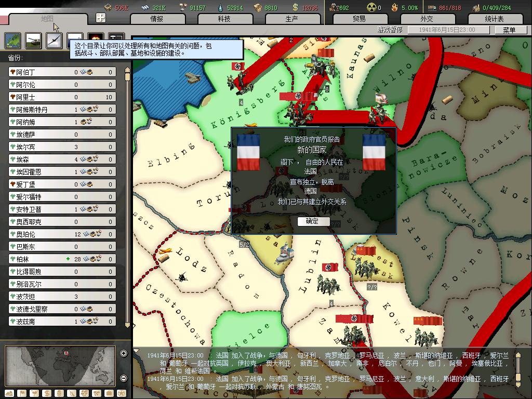This screenshot has height=399, width=532.
Task: Select the 阿里士 province row
Action: click(62, 97)
